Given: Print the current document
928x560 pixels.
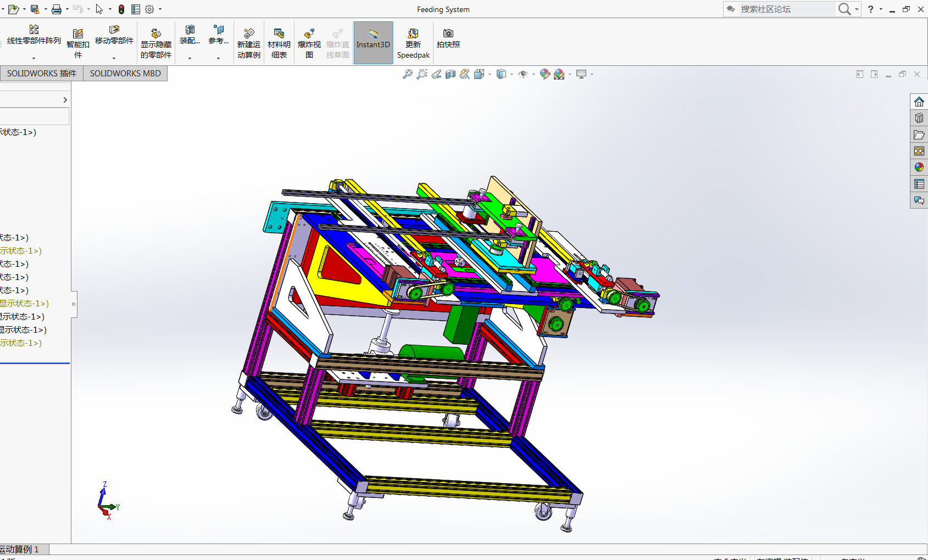Looking at the screenshot, I should 56,9.
